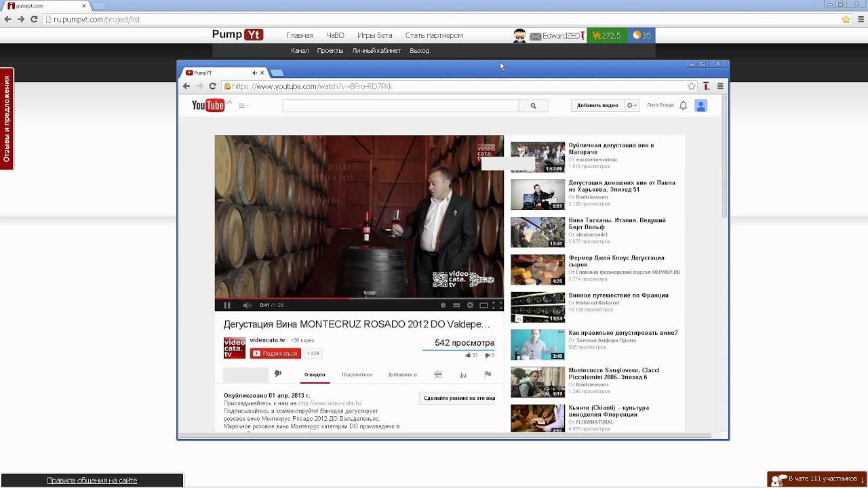Screen dimensions: 868x488
Task: Subscribe with the 'Подписаться' button
Action: [275, 353]
